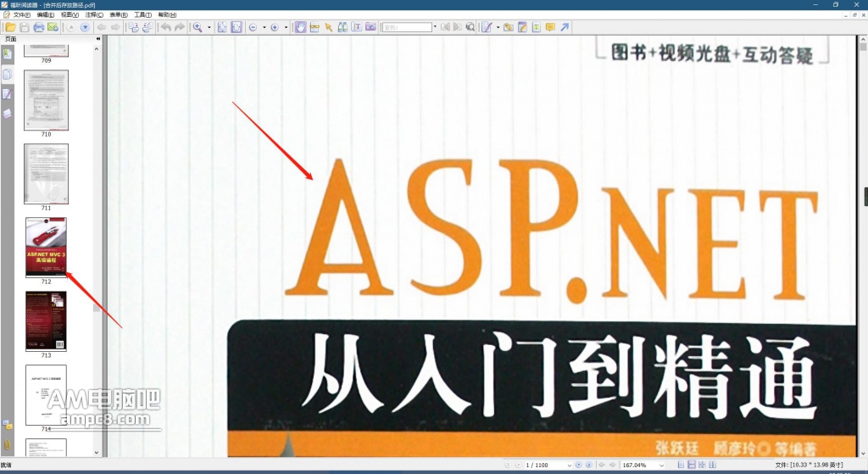Select the yellow comment Note tool

[550, 27]
